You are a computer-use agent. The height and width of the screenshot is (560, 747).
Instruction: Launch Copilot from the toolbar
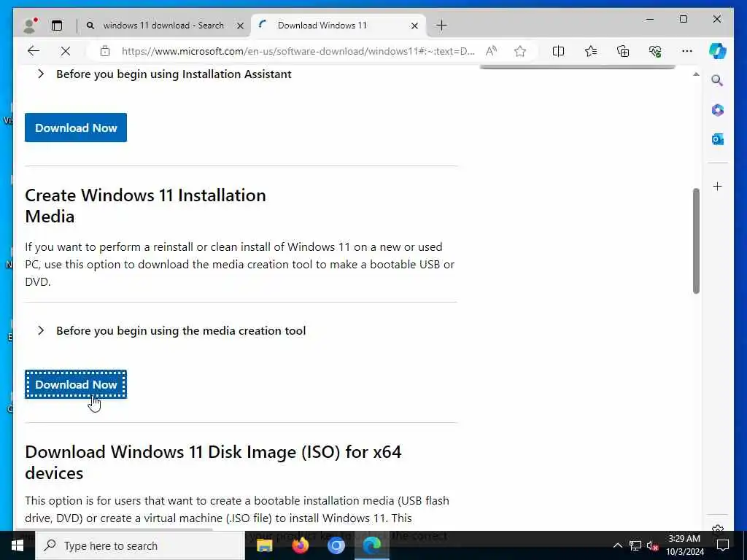[x=718, y=51]
